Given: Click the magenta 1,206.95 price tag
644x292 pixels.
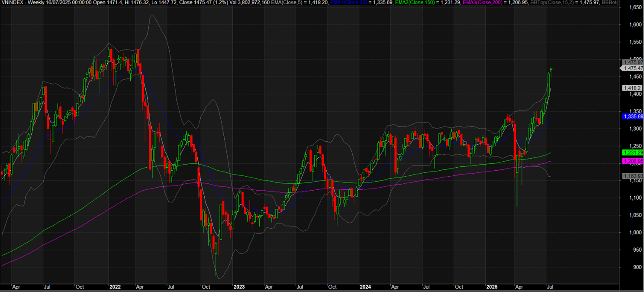Looking at the screenshot, I should point(632,161).
